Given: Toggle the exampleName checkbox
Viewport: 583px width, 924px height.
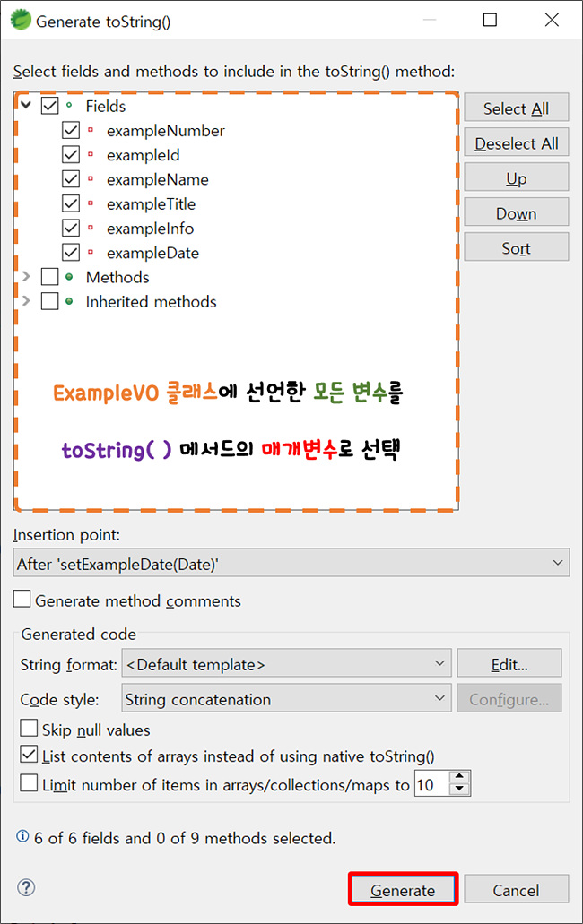Looking at the screenshot, I should pyautogui.click(x=71, y=179).
